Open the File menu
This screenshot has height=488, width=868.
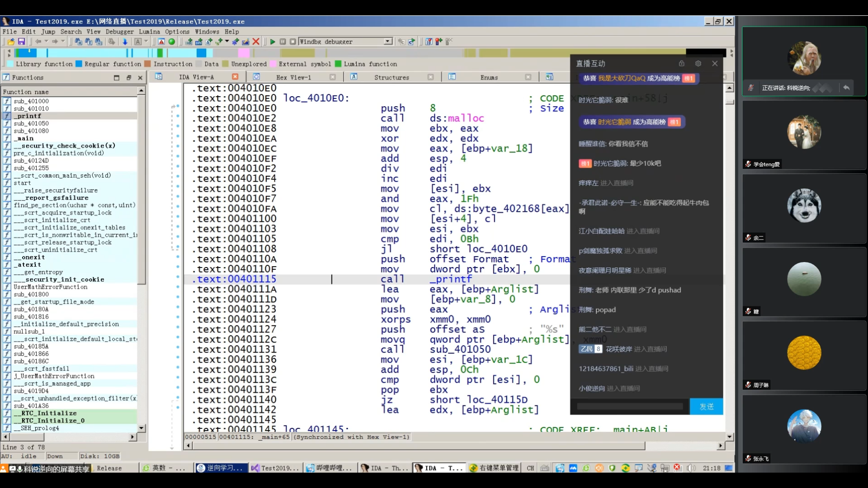pos(9,32)
